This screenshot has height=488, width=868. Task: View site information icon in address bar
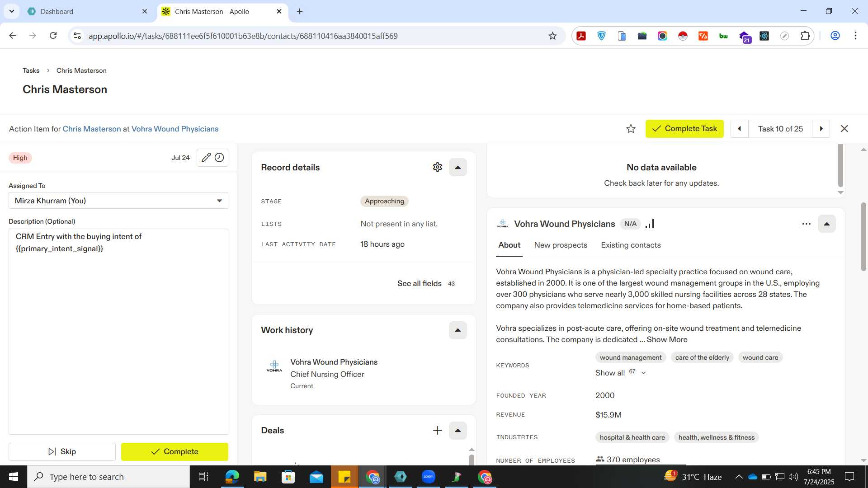pyautogui.click(x=77, y=36)
